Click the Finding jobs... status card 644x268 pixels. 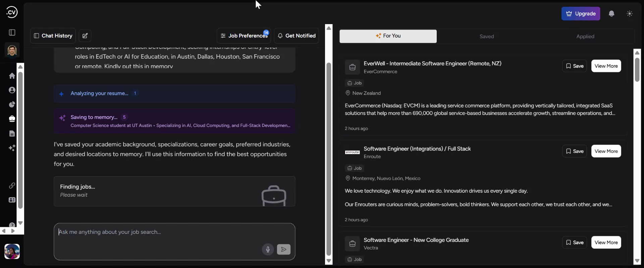click(174, 191)
